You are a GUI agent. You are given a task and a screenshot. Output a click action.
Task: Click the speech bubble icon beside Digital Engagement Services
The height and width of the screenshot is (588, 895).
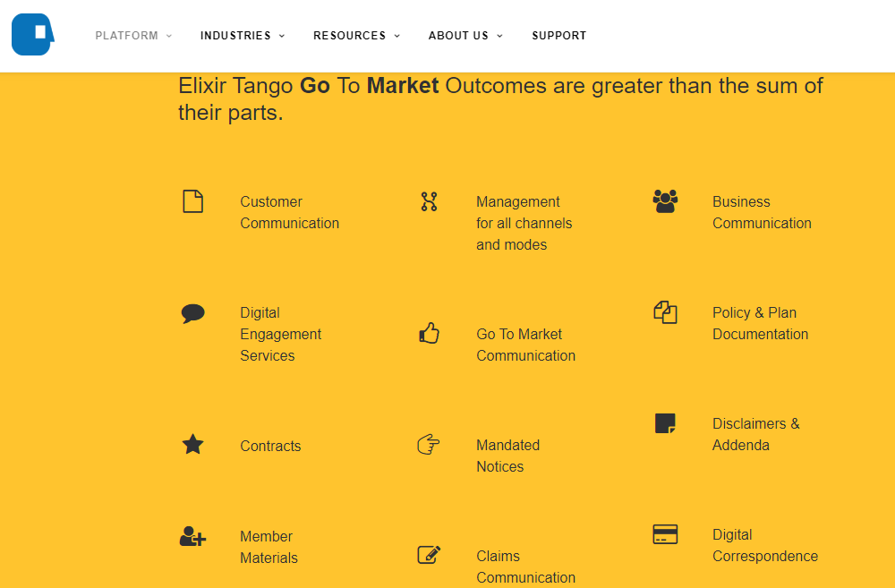pos(192,313)
